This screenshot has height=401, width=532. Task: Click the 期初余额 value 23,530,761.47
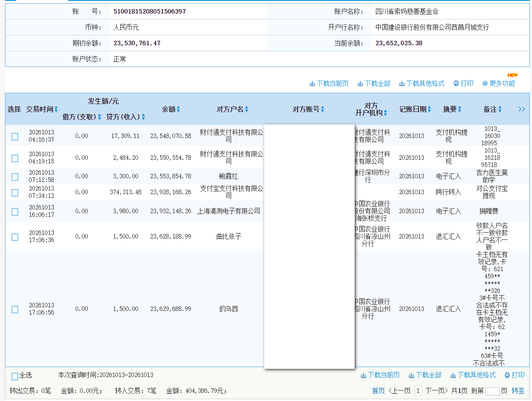[137, 43]
